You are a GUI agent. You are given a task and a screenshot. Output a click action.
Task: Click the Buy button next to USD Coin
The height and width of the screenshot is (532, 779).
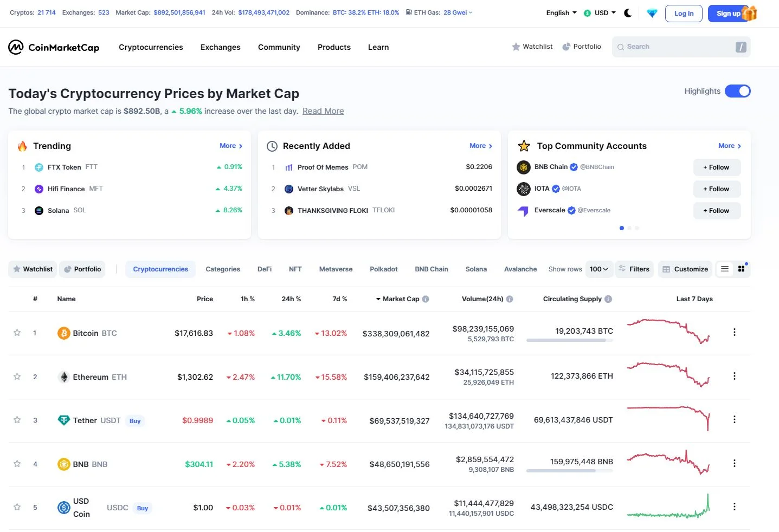[143, 508]
